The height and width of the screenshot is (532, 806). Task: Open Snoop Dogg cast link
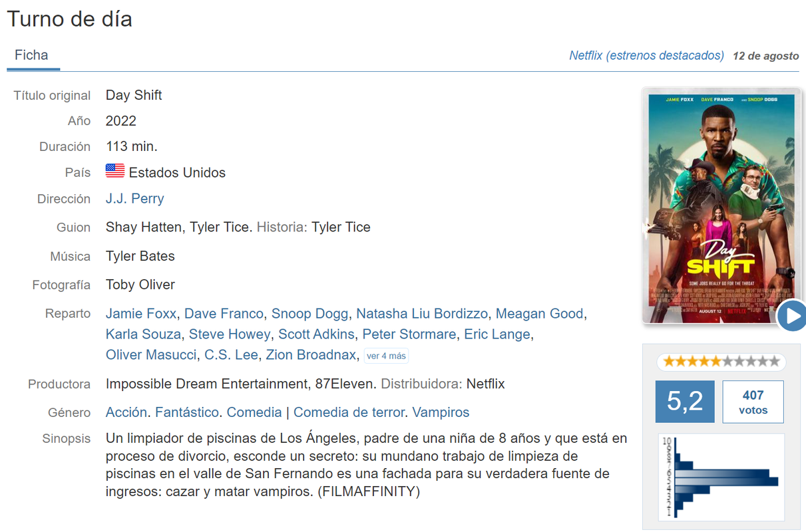click(309, 313)
